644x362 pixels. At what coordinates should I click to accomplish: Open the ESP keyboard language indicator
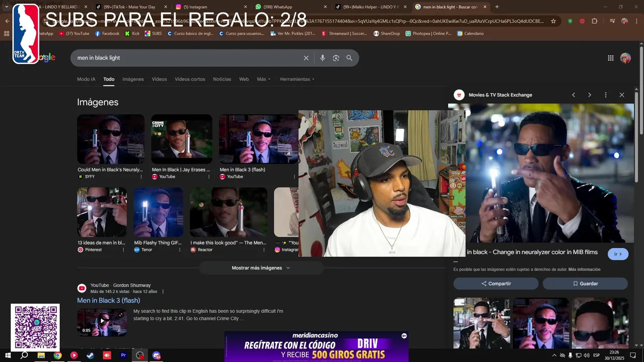coord(596,355)
